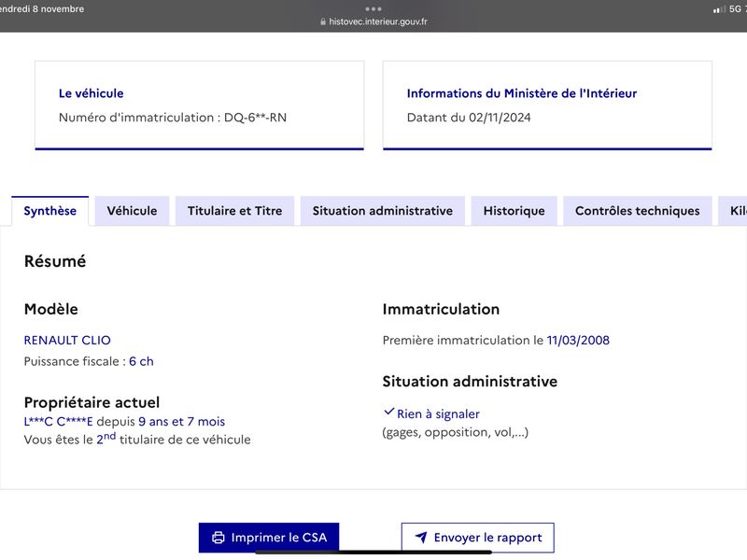747x560 pixels.
Task: Open the Contrôles techniques tab
Action: click(x=638, y=211)
